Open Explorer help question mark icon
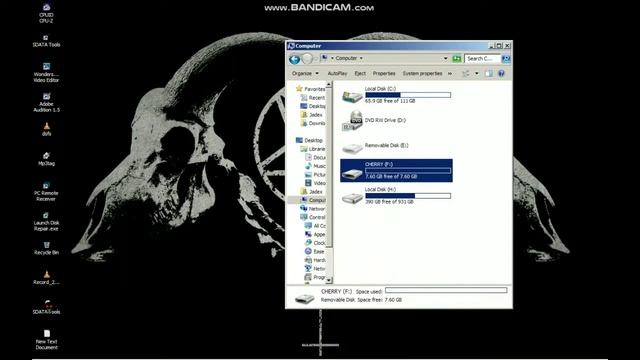 point(501,73)
